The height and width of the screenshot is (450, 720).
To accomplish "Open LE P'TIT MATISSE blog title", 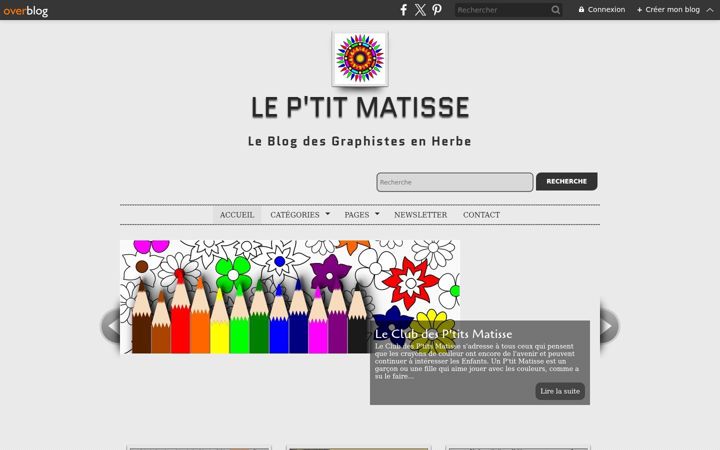I will pyautogui.click(x=360, y=107).
